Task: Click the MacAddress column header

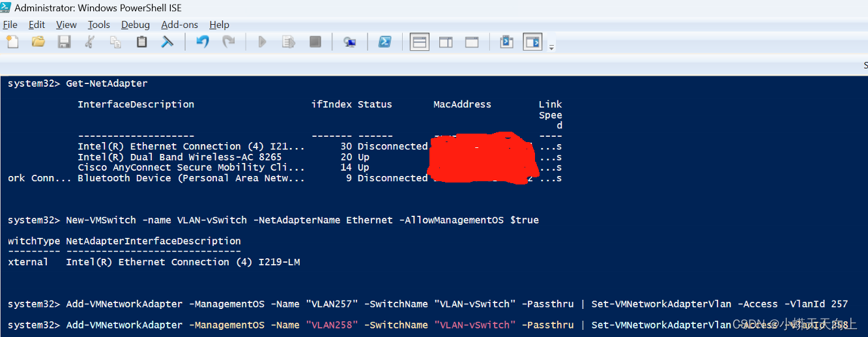Action: [x=462, y=104]
